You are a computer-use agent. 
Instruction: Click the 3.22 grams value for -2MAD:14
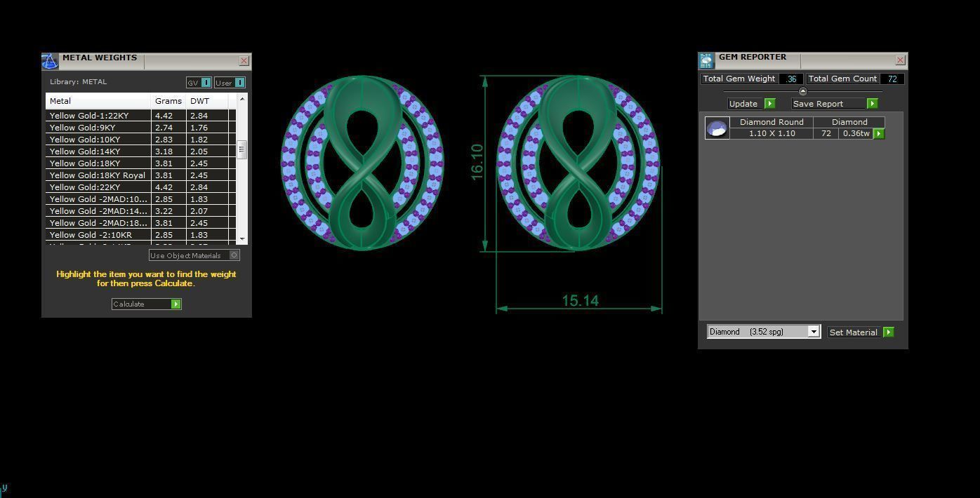164,211
